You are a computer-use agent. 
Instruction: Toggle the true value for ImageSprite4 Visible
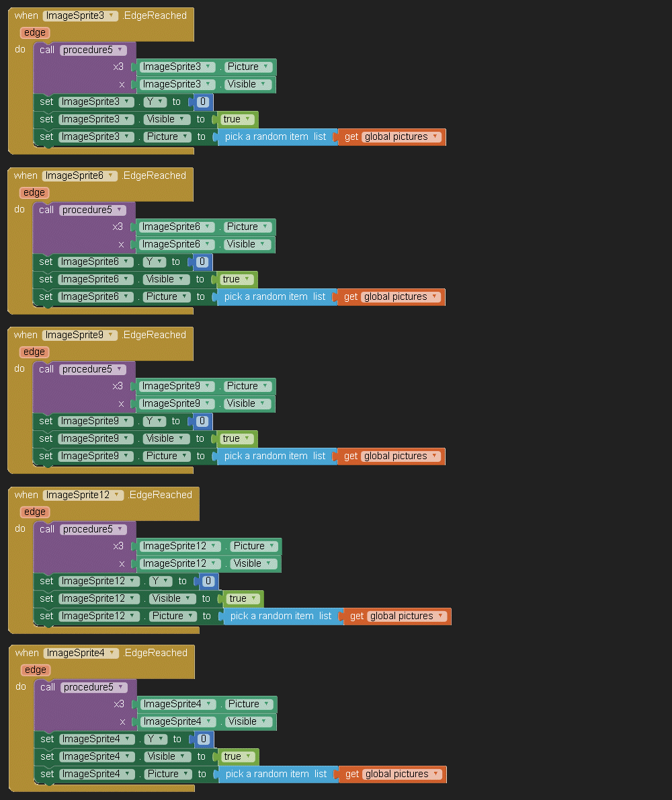coord(236,756)
